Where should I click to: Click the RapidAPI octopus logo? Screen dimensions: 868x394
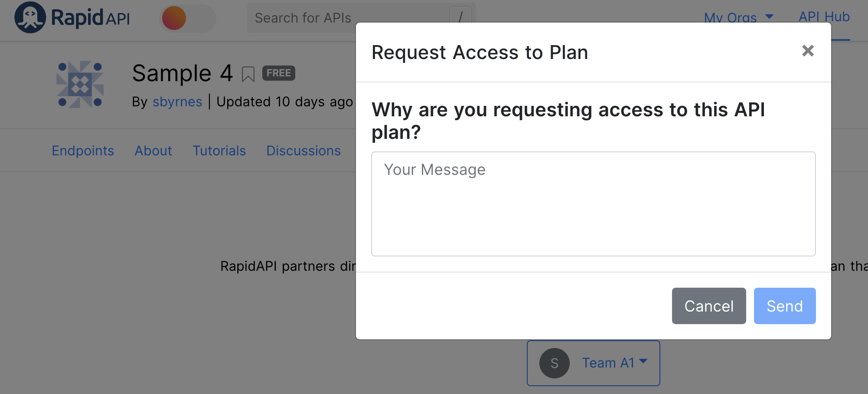[30, 18]
